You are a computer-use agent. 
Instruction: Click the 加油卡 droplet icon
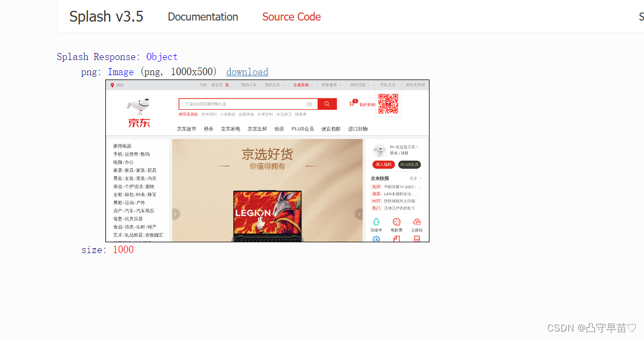coord(376,222)
